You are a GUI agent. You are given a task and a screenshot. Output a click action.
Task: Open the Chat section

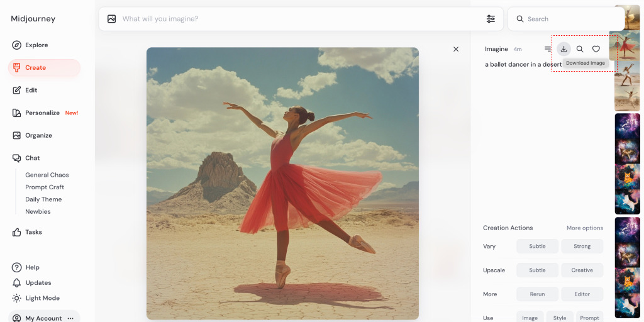click(26, 158)
